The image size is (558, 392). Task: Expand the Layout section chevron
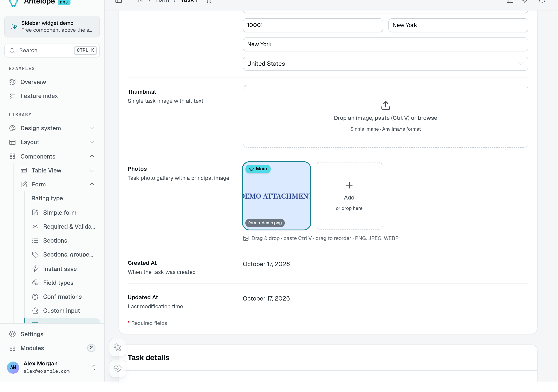[x=92, y=142]
